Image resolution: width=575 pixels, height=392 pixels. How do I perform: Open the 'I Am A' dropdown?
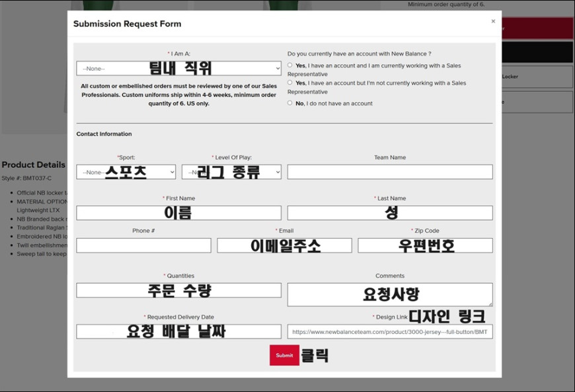tap(179, 69)
